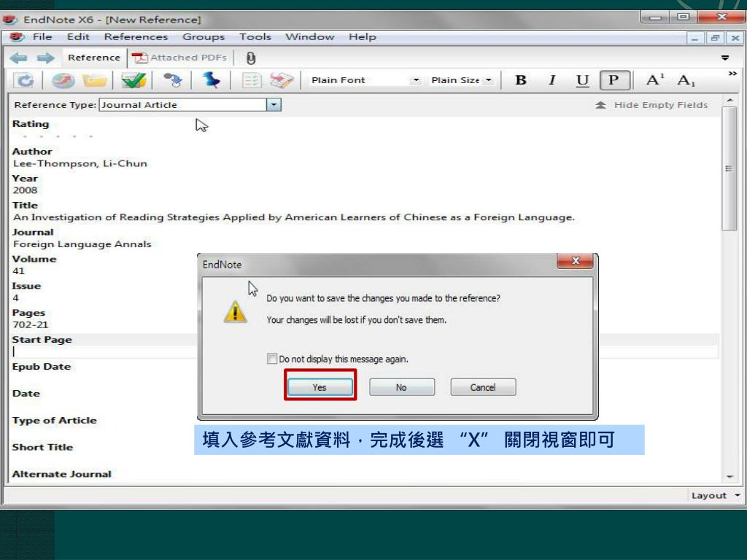Apply Subscript formatting
This screenshot has width=747, height=560.
click(686, 80)
